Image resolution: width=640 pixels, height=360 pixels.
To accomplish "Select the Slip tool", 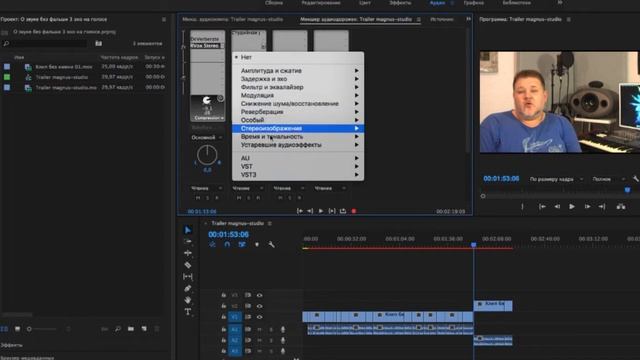I will click(x=188, y=277).
